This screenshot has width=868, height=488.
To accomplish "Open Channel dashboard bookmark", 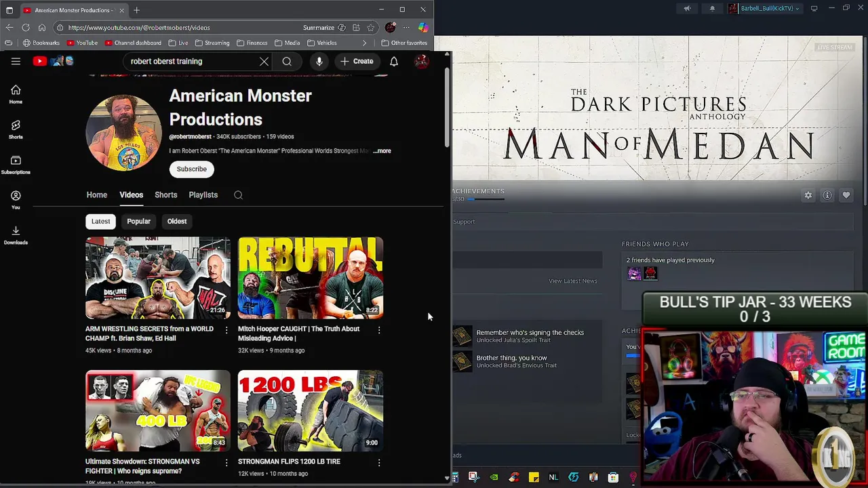I will point(133,43).
